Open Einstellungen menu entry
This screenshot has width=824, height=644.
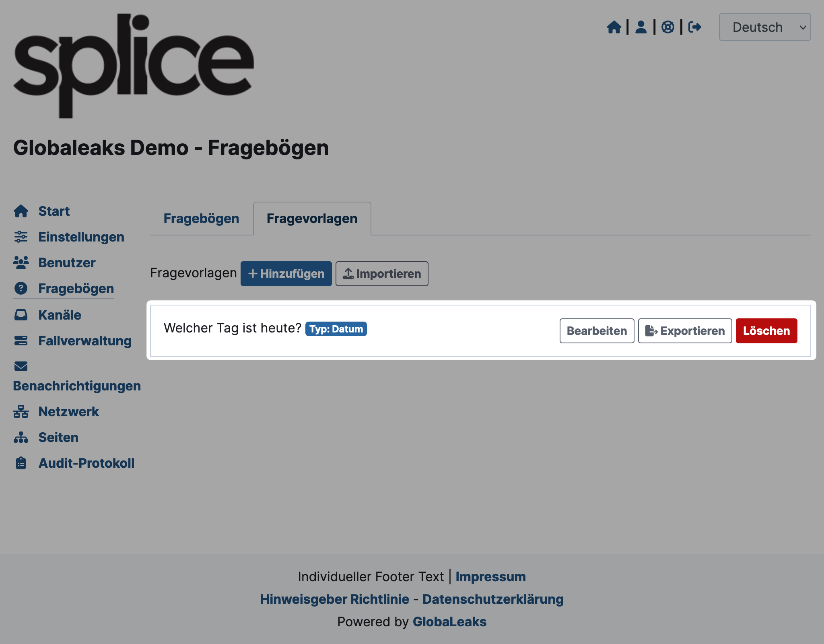[x=81, y=237]
